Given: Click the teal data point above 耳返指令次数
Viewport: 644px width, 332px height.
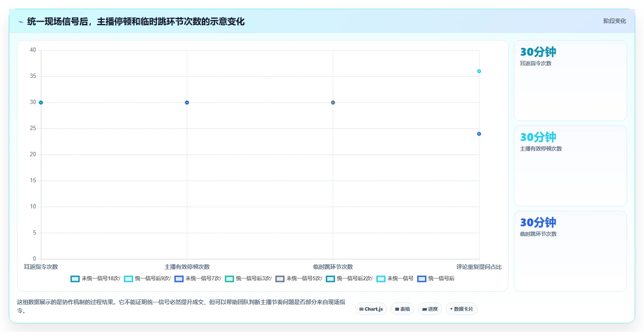Looking at the screenshot, I should 41,103.
